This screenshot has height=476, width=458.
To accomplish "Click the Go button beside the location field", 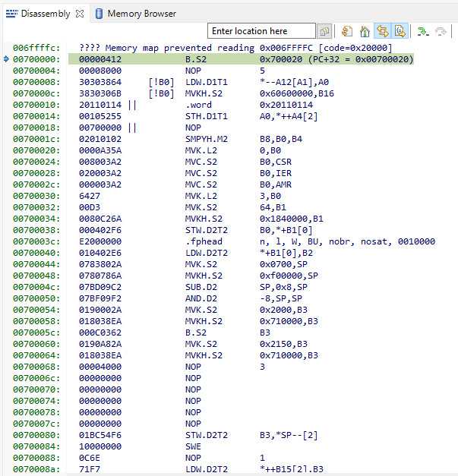I will (324, 31).
